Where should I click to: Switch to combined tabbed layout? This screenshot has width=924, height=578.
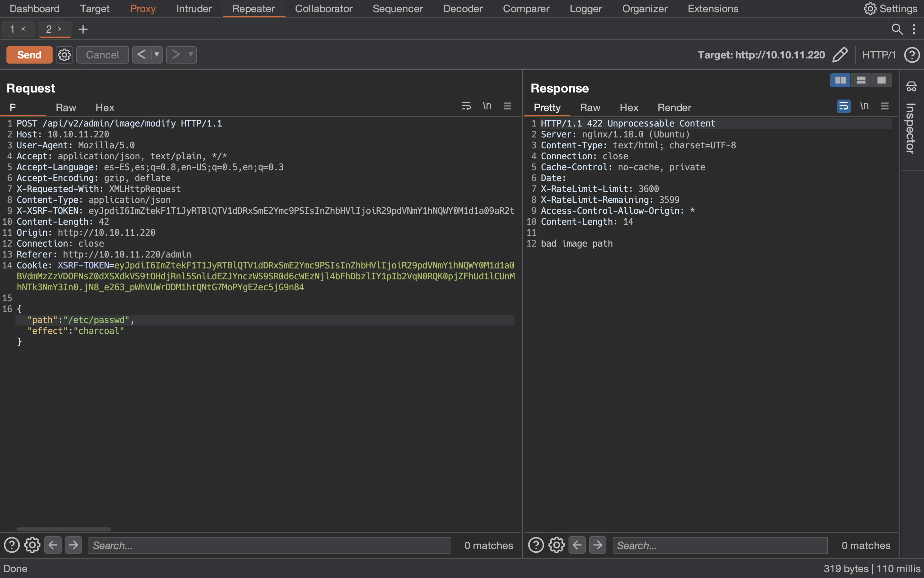(x=882, y=80)
